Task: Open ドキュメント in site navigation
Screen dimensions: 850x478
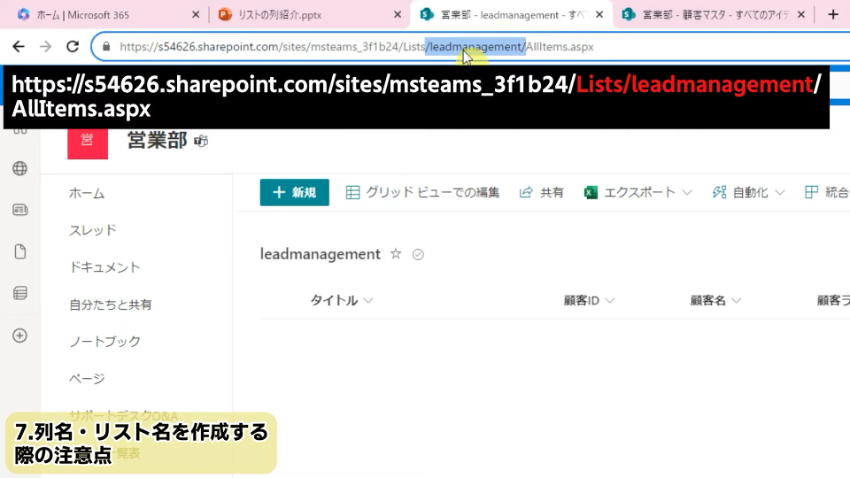Action: coord(105,267)
